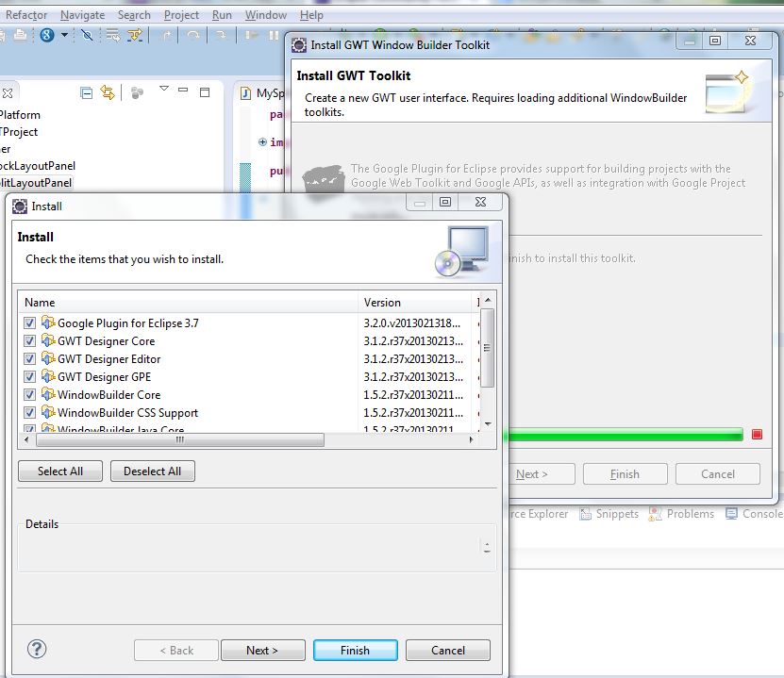Click Finish in the Install dialog
784x678 pixels.
[x=356, y=651]
